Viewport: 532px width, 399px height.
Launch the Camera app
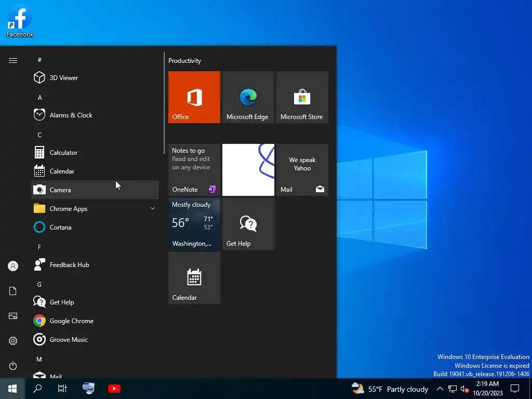point(95,190)
